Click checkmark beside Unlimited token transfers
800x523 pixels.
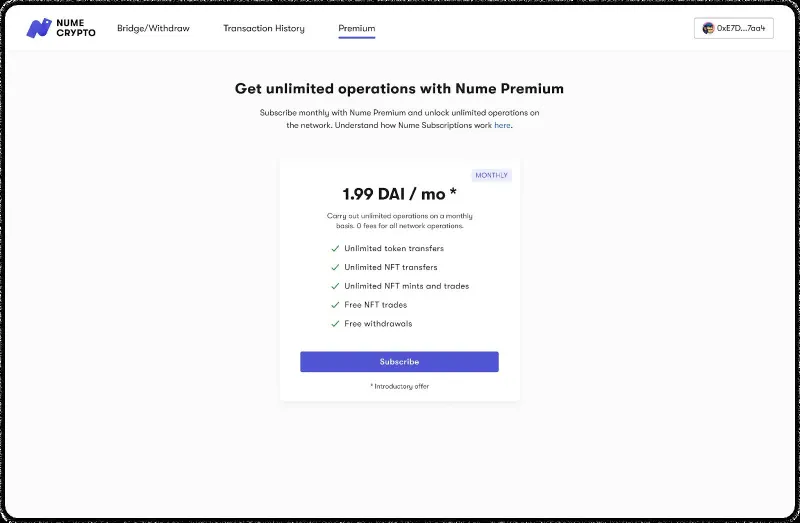pos(335,248)
